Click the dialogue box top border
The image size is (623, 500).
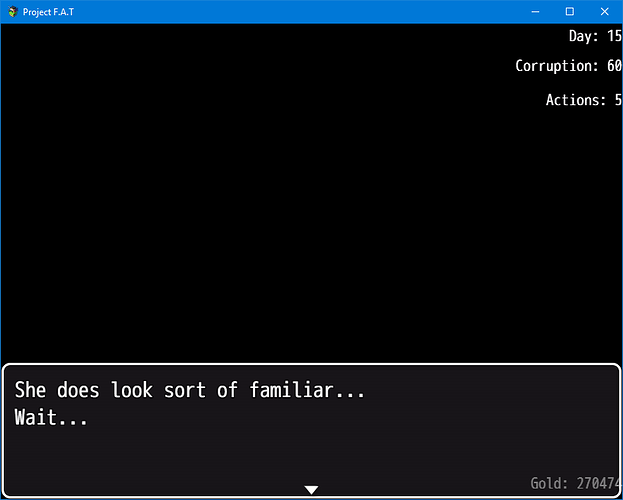(x=311, y=364)
